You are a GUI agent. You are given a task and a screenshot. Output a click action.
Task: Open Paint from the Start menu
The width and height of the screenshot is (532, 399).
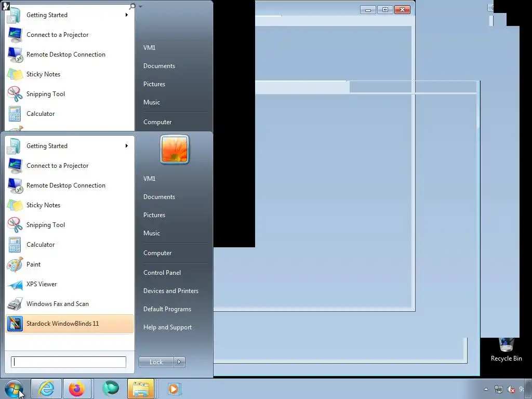[x=69, y=264]
